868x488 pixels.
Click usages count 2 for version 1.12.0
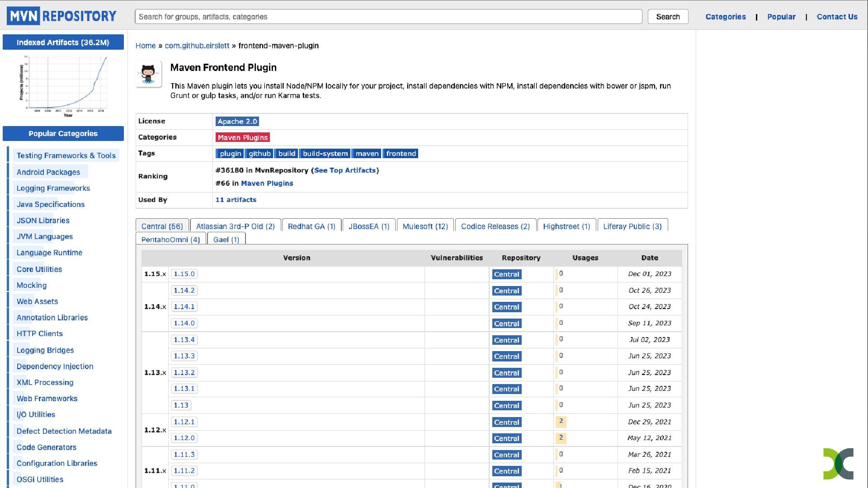(561, 437)
